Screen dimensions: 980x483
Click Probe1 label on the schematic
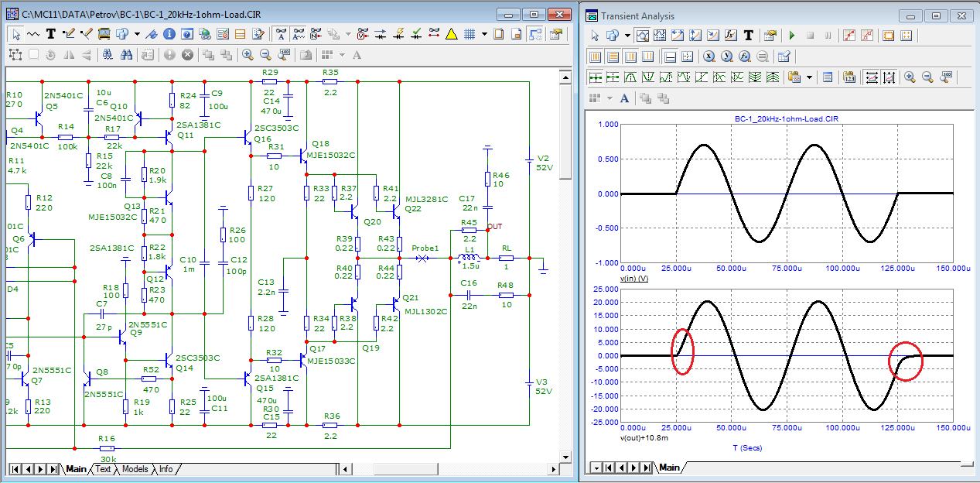coord(425,248)
